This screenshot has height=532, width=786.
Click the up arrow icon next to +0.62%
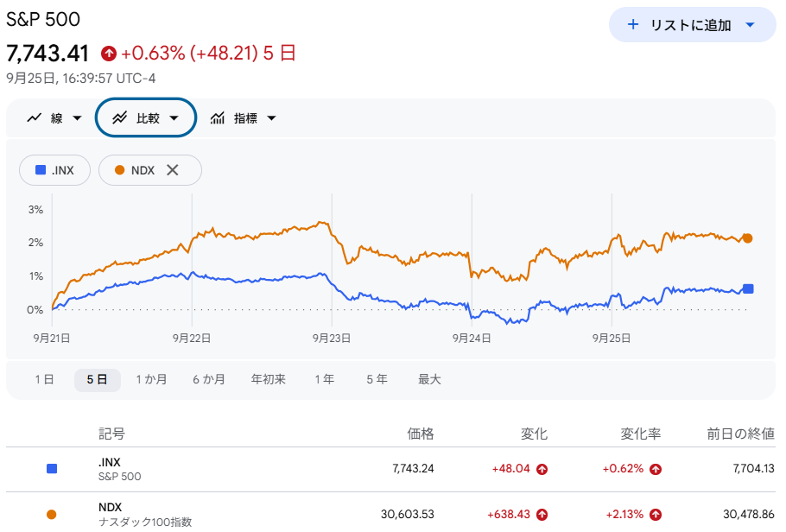(656, 469)
